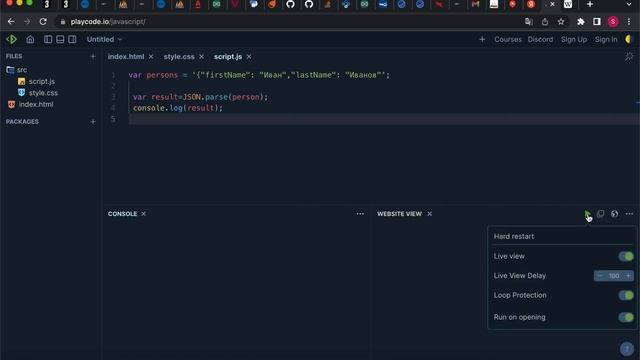640x360 pixels.
Task: Close the script.js tab
Action: coord(249,57)
